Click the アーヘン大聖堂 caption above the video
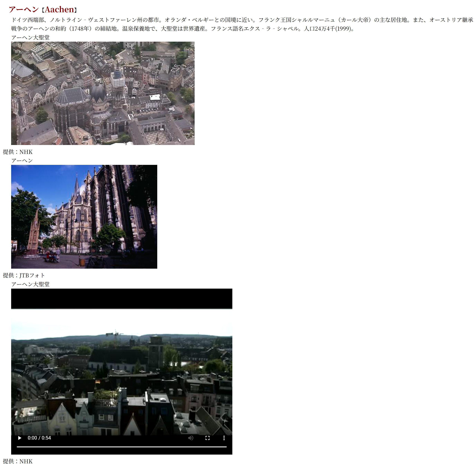This screenshot has width=476, height=468. coord(30,284)
